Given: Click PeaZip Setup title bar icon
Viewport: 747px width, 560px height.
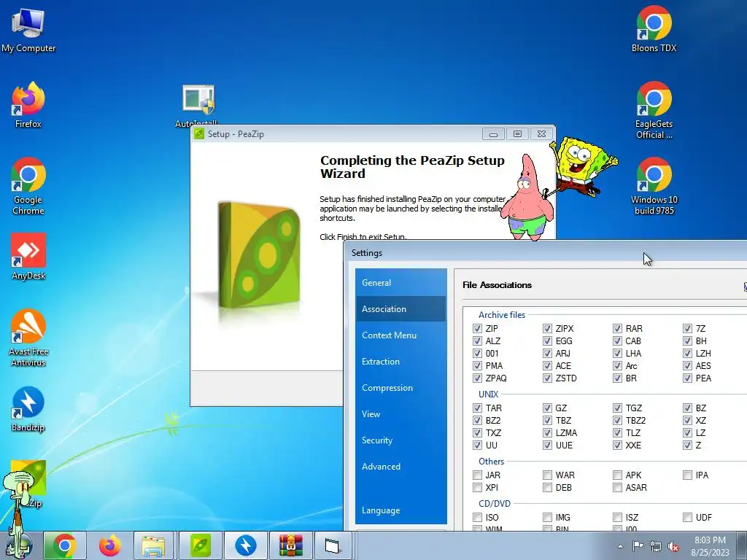Looking at the screenshot, I should coord(199,134).
